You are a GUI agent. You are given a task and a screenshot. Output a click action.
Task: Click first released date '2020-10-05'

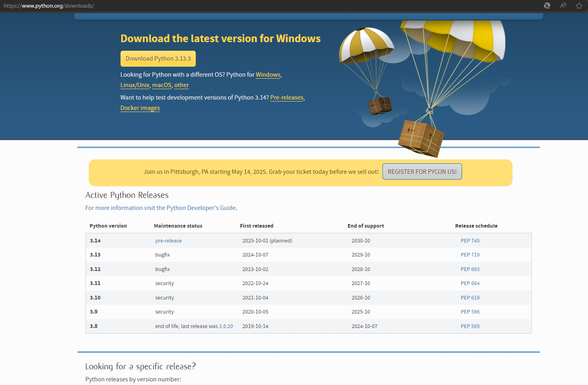coord(255,312)
